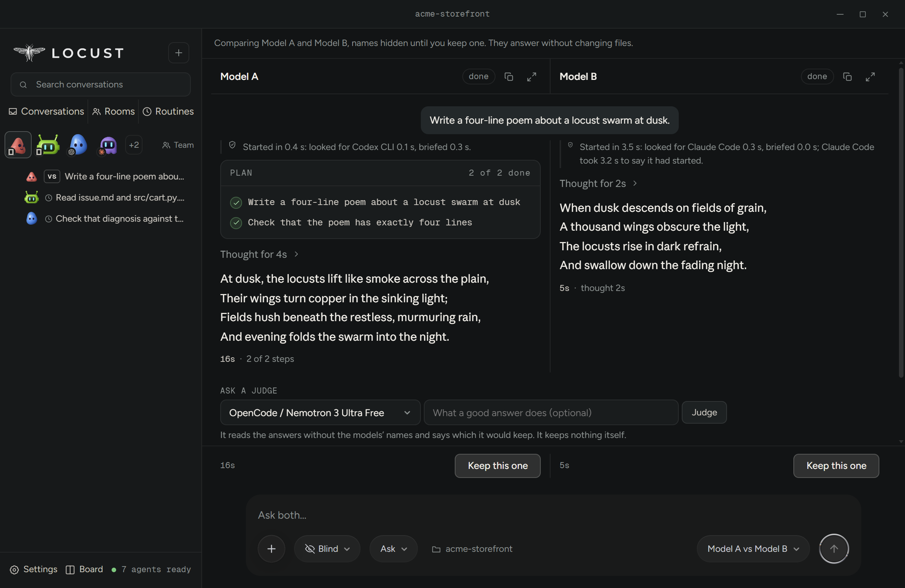This screenshot has width=905, height=588.
Task: Open the Ask mode dropdown
Action: coord(394,549)
